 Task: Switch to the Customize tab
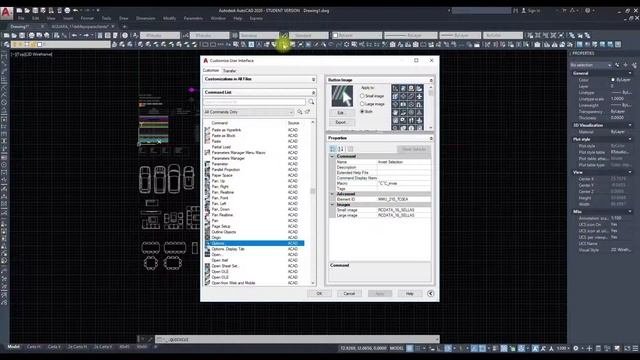(x=211, y=71)
